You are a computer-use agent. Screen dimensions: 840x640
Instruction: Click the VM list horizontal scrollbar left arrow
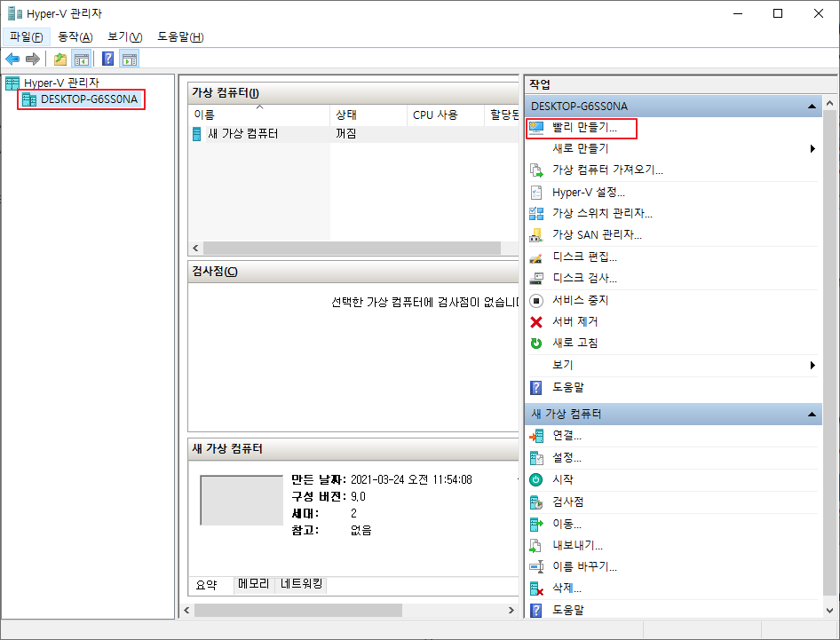(195, 248)
